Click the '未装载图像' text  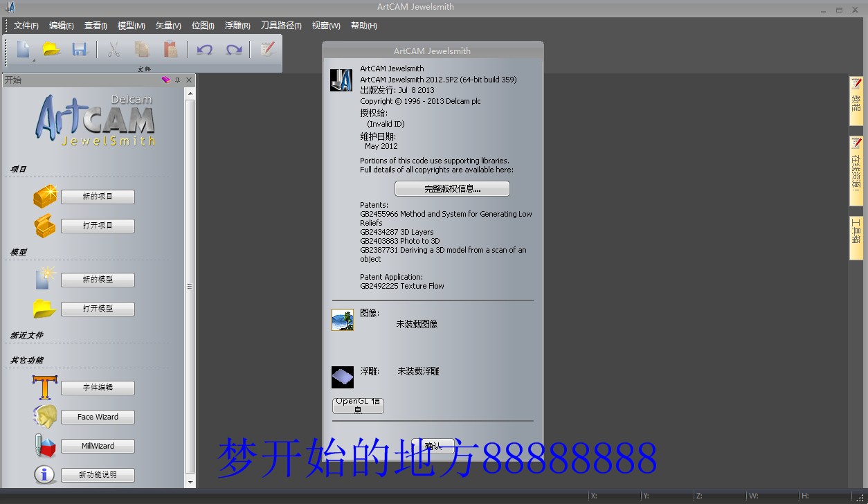tap(417, 324)
